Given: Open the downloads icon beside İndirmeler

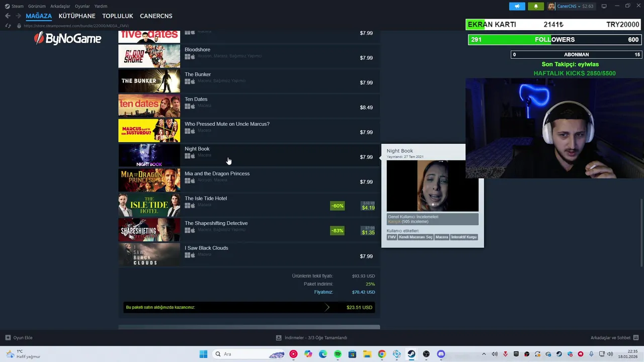Looking at the screenshot, I should tap(279, 338).
